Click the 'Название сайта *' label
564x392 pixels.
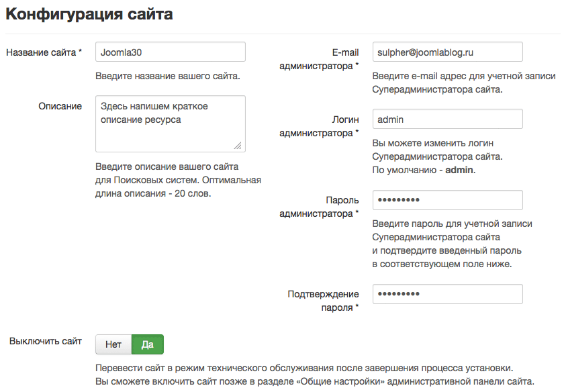[x=44, y=52]
